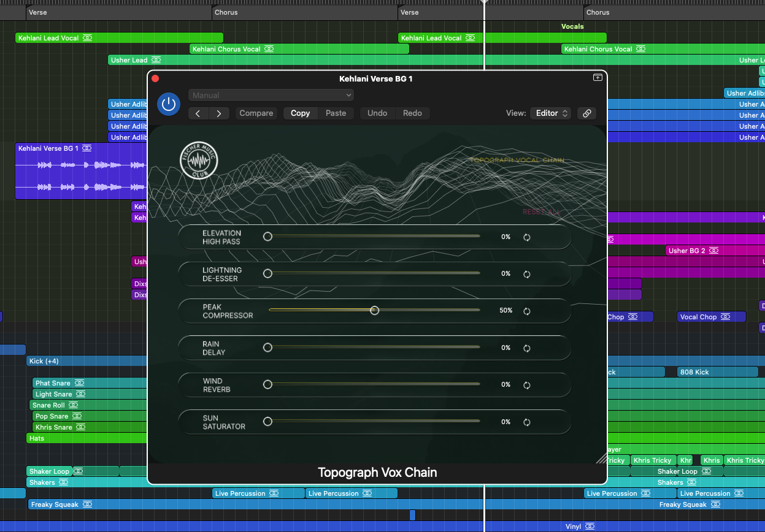Click the Vocals track stack label

pyautogui.click(x=572, y=26)
